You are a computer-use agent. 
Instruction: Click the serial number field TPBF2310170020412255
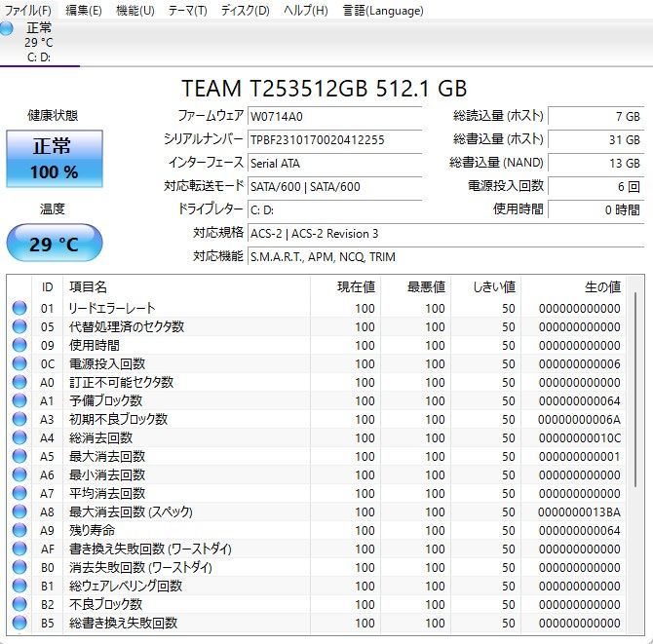pos(335,140)
